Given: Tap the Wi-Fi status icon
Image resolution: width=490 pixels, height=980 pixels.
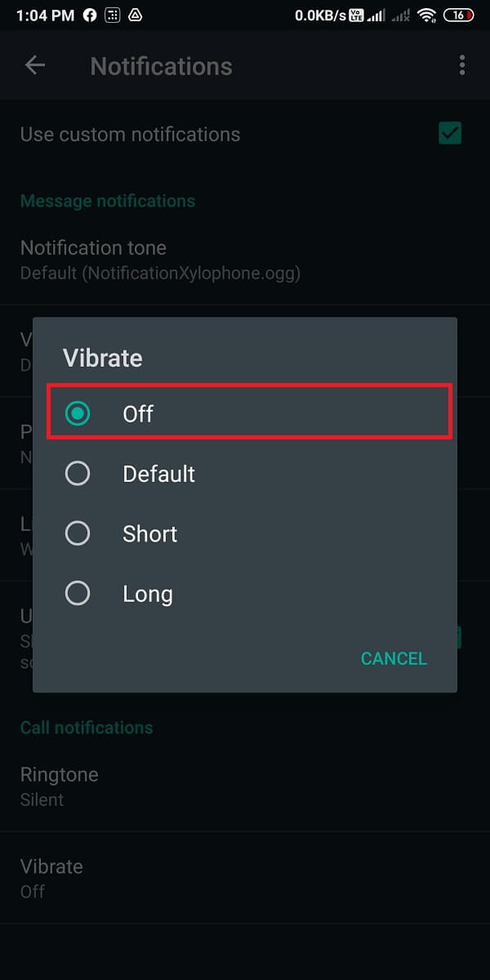Looking at the screenshot, I should [425, 15].
